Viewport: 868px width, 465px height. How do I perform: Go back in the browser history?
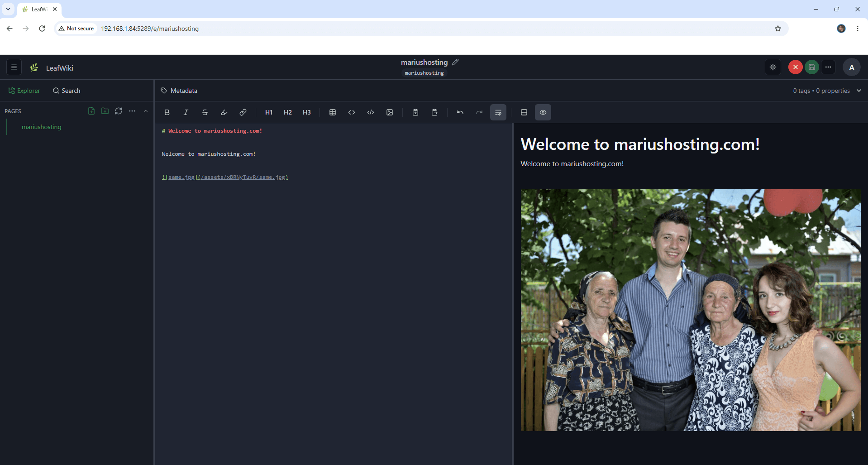tap(10, 29)
